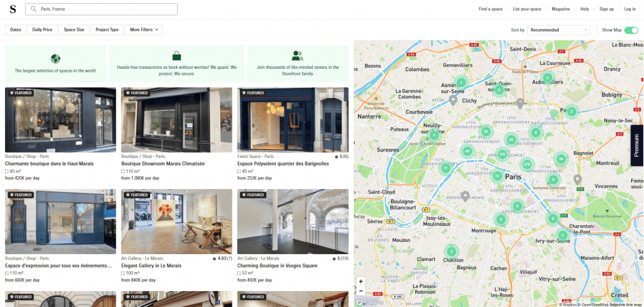Open the Daily Price filter
This screenshot has width=644, height=307.
[x=42, y=29]
